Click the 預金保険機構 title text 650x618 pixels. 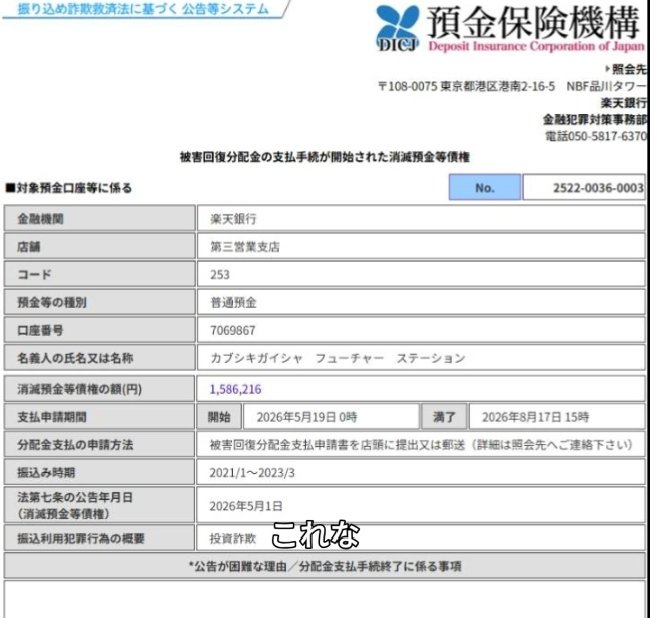(533, 22)
